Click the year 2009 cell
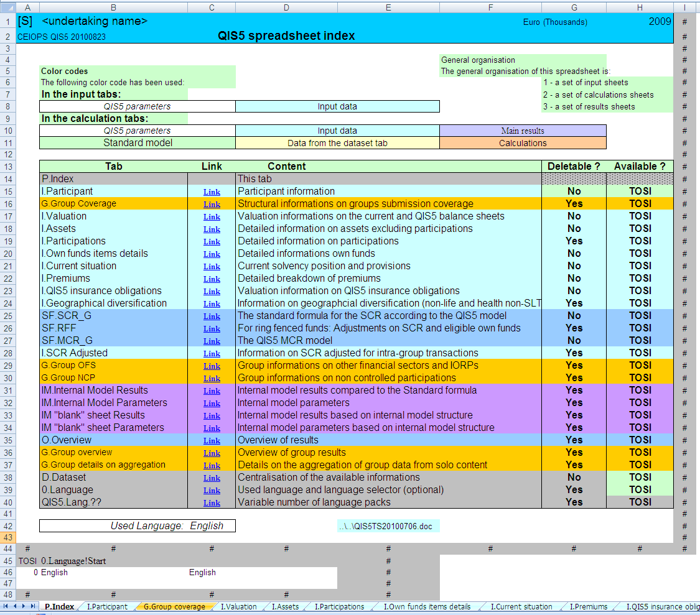This screenshot has height=615, width=700. pos(660,21)
